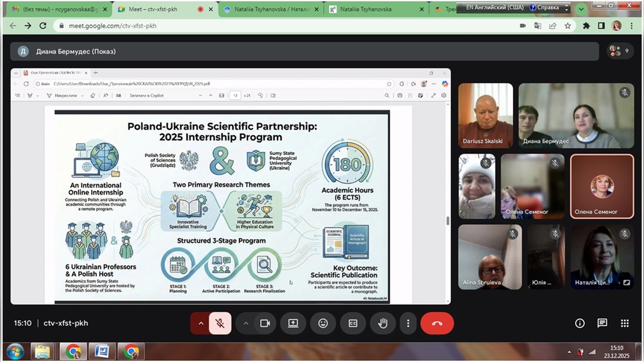Hang up the call
This screenshot has height=362, width=644.
point(437,323)
